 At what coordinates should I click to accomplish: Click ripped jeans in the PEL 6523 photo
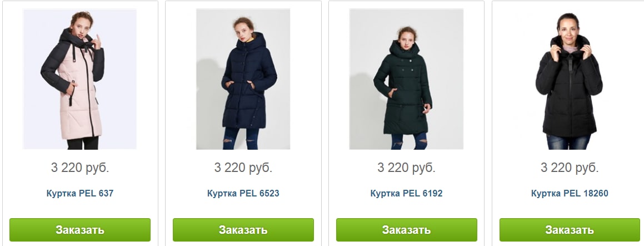(x=241, y=139)
